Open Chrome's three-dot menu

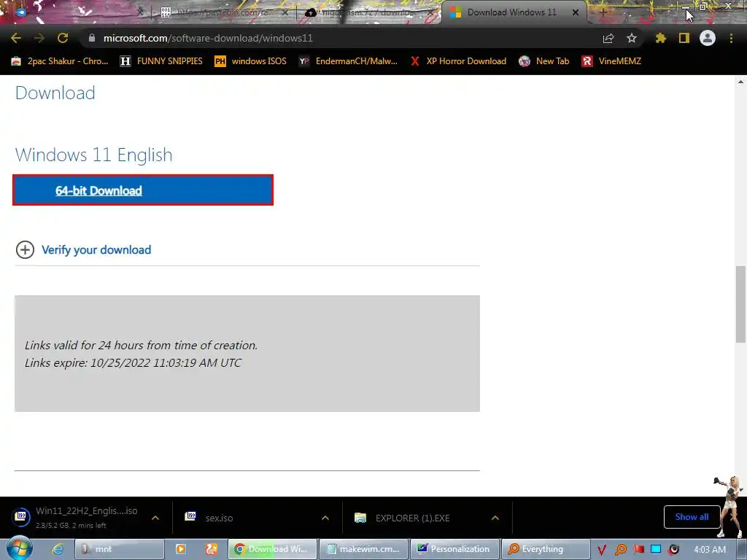point(731,38)
